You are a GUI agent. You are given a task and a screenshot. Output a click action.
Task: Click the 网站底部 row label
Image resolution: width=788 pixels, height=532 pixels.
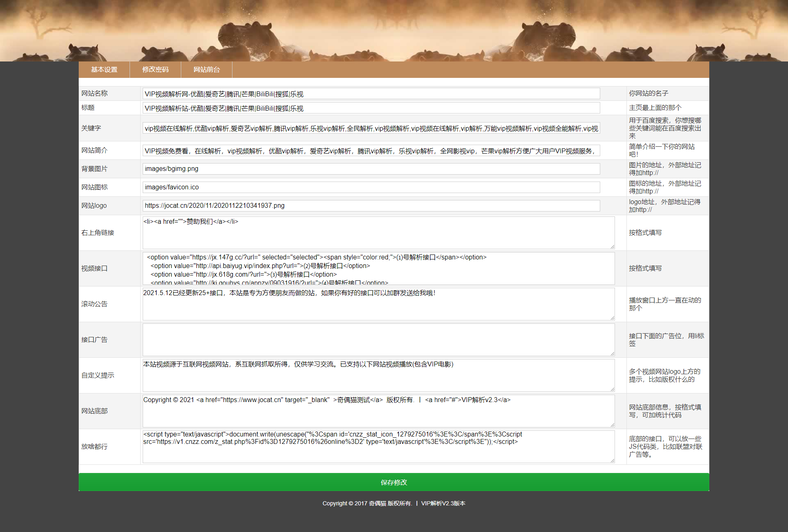[x=94, y=411]
